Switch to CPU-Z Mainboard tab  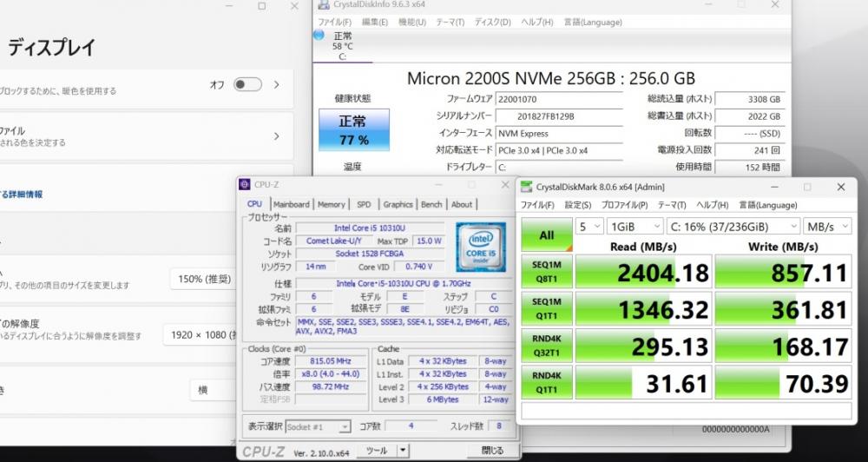tap(292, 204)
